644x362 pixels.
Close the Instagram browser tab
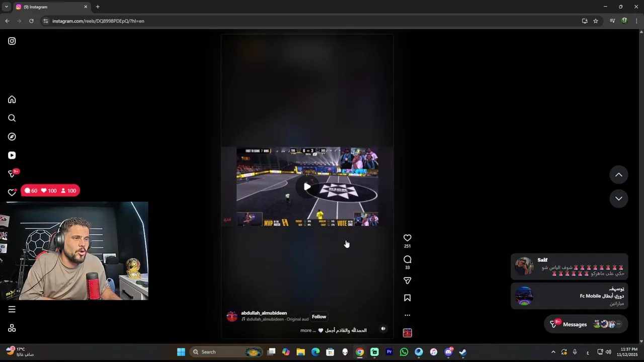tap(86, 7)
